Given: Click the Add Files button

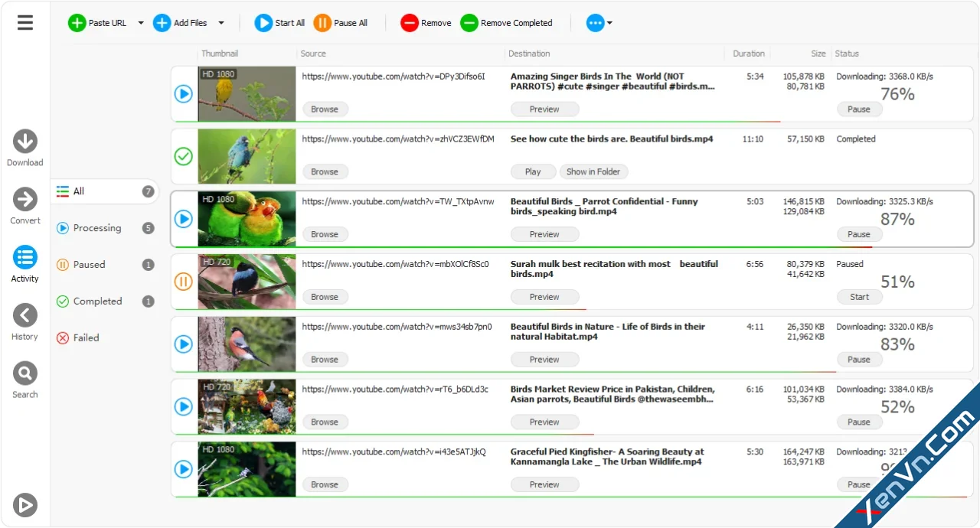Looking at the screenshot, I should click(x=181, y=23).
